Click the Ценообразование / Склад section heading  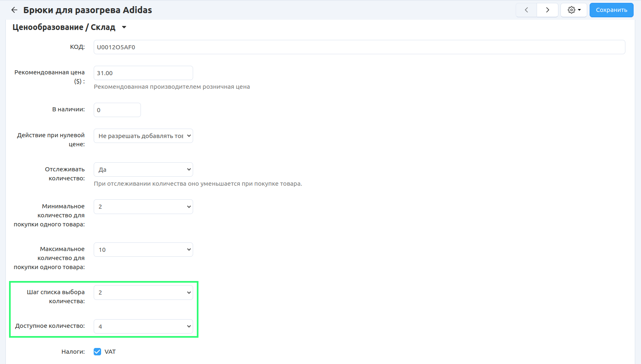[x=64, y=28]
